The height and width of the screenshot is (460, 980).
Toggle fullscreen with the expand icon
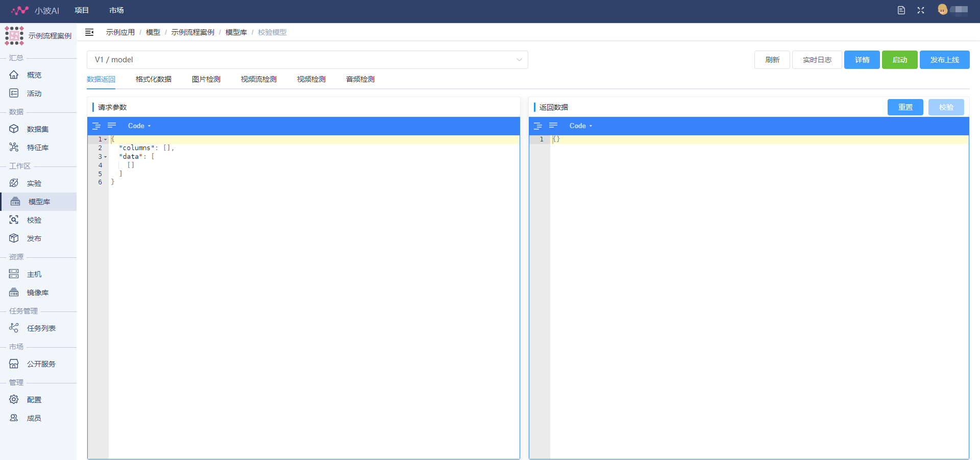tap(921, 10)
